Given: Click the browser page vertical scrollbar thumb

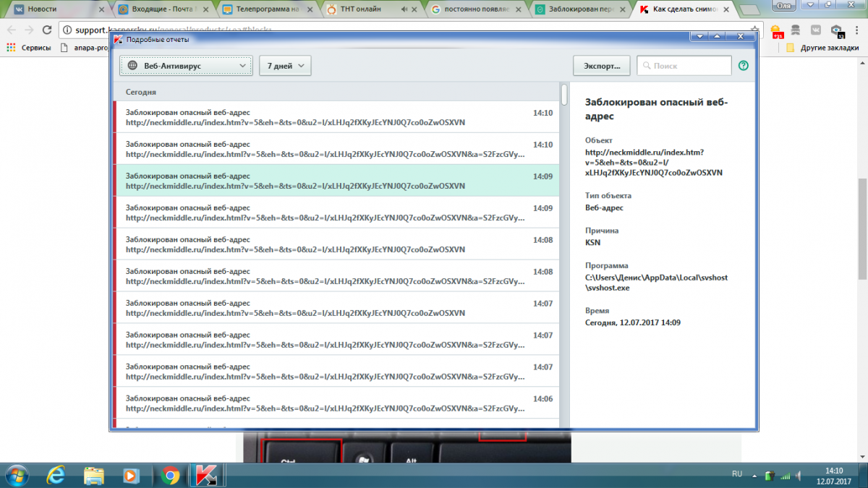Looking at the screenshot, I should coord(862,230).
